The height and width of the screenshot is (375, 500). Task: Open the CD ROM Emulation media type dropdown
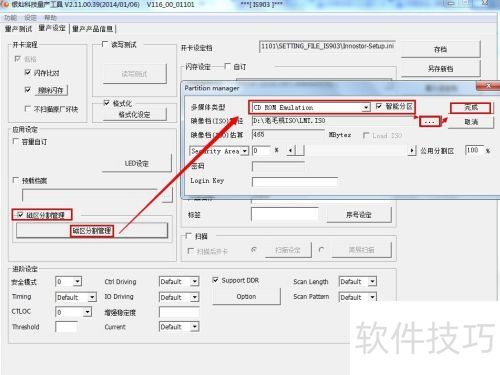tap(366, 107)
